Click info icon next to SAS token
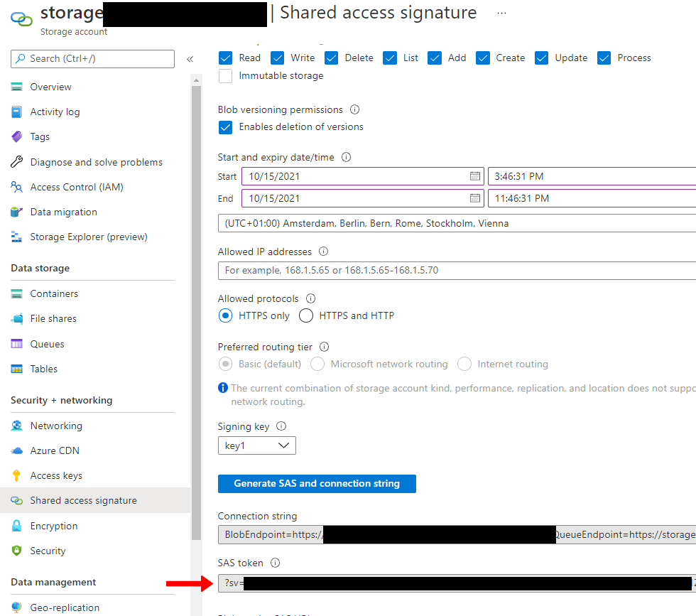Viewport: 696px width, 616px height. point(276,563)
